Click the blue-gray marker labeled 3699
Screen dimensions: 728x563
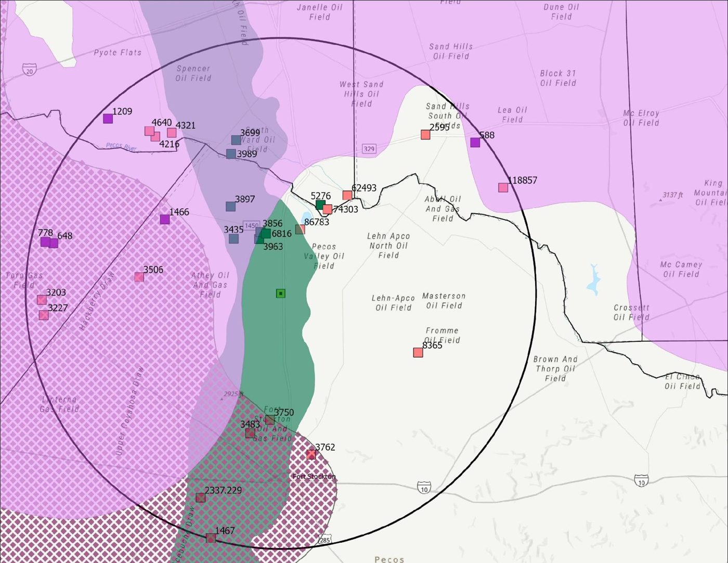click(236, 140)
